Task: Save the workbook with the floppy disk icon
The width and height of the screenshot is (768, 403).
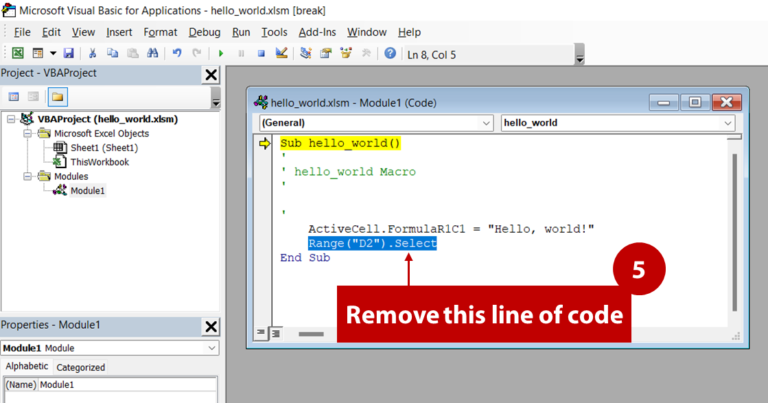Action: tap(68, 53)
